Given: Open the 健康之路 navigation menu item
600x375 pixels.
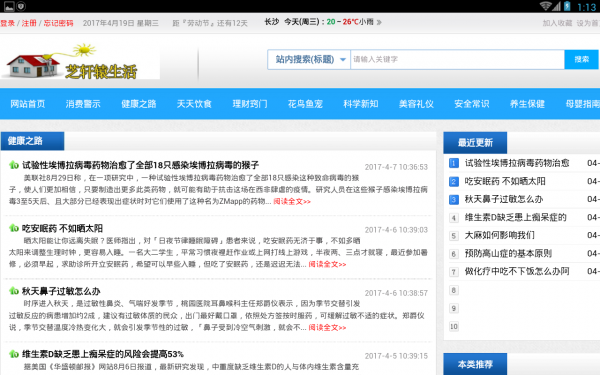Looking at the screenshot, I should coord(139,104).
